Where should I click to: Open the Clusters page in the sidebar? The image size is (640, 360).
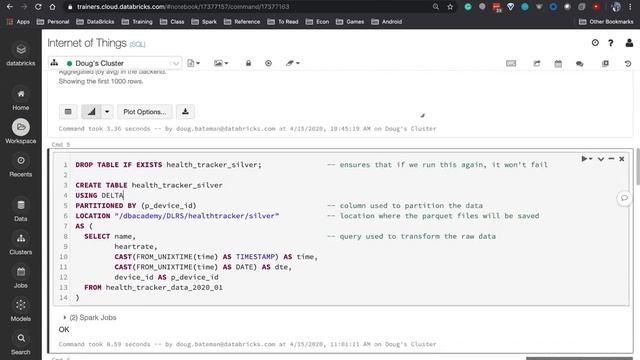(21, 243)
